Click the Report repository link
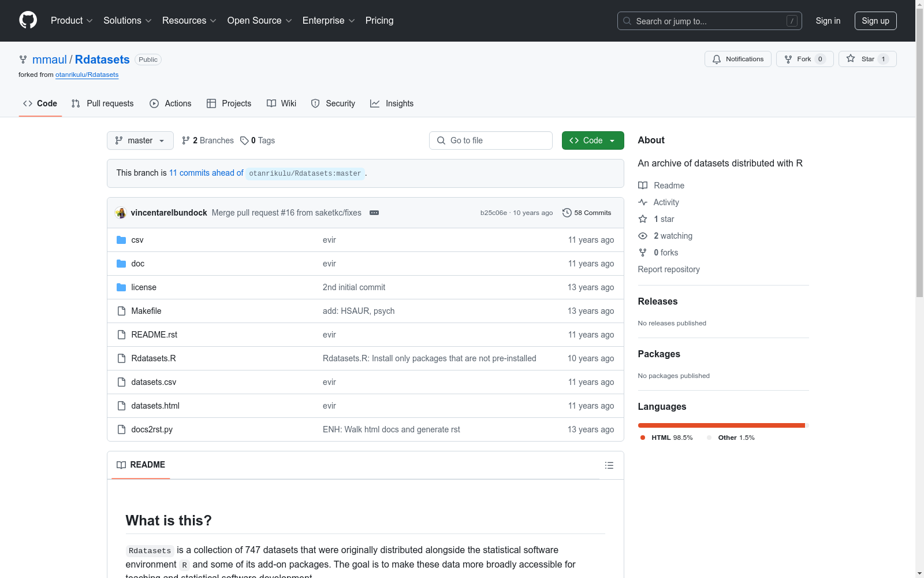Viewport: 924px width, 578px height. (x=669, y=269)
